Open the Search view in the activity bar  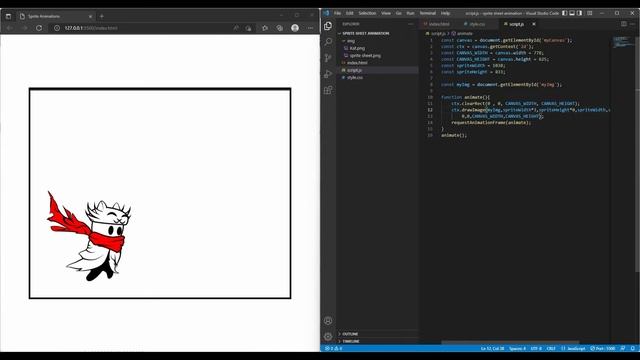(328, 42)
